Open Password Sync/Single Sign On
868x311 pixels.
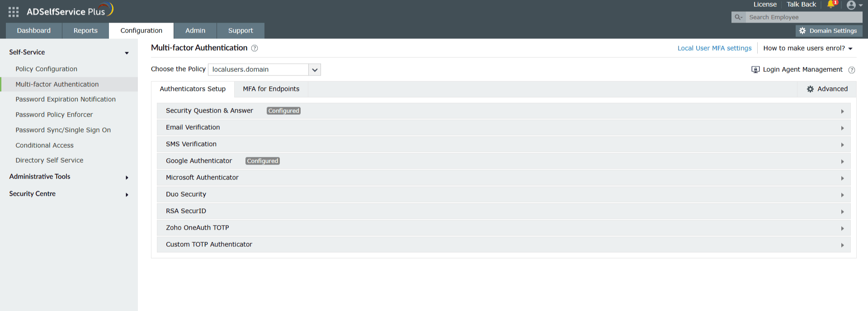63,130
